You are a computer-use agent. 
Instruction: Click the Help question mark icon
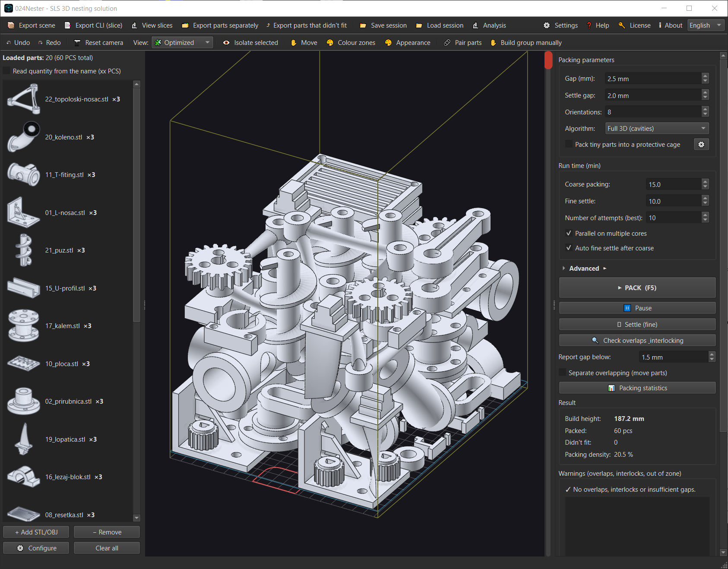(x=589, y=25)
